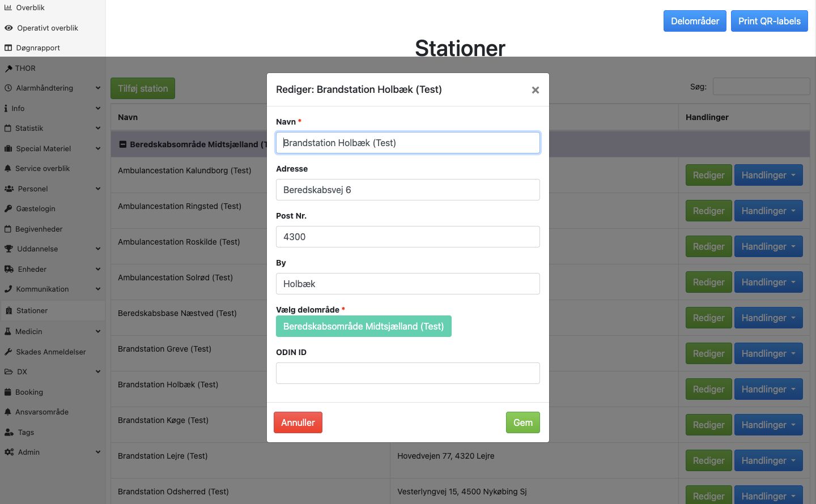
Task: Click the By field containing Holbæk
Action: point(408,284)
